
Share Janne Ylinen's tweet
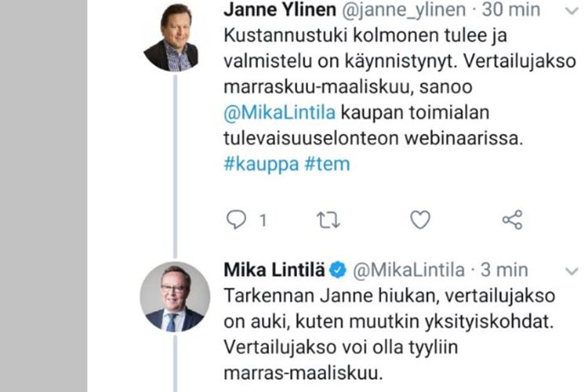(x=512, y=220)
